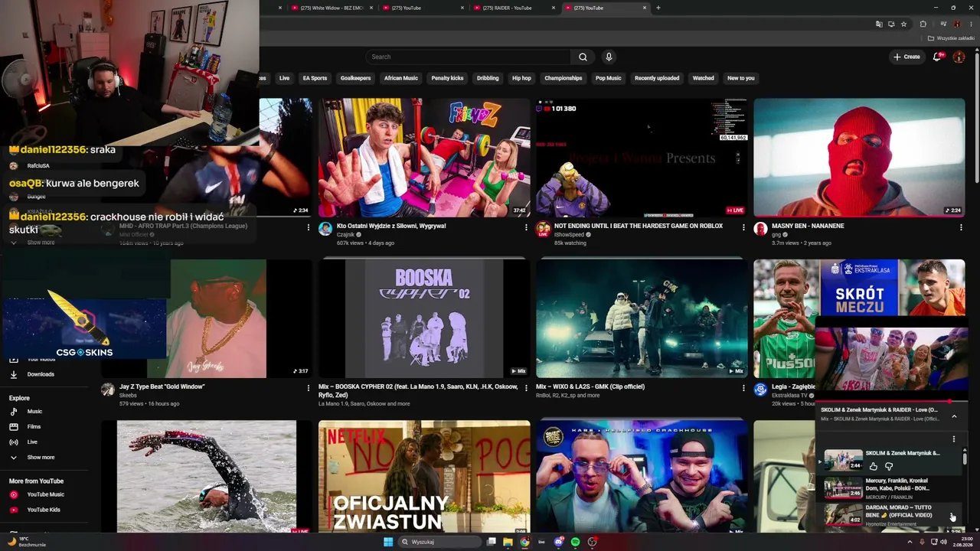
Task: Switch to the White Widow browser tab
Action: click(x=332, y=8)
